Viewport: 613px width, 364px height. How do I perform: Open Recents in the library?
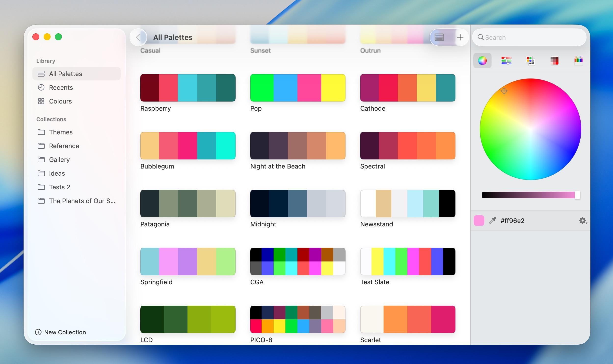tap(76, 88)
